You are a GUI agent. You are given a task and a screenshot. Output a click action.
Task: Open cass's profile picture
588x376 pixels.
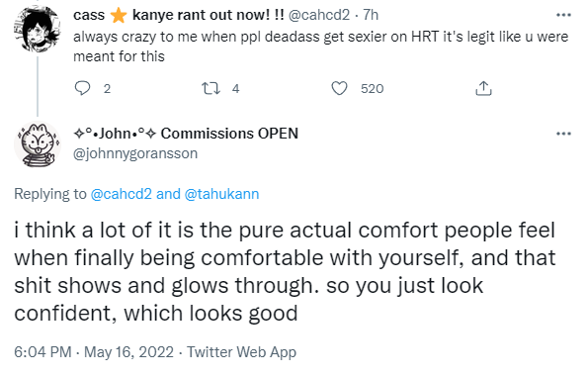coord(38,30)
